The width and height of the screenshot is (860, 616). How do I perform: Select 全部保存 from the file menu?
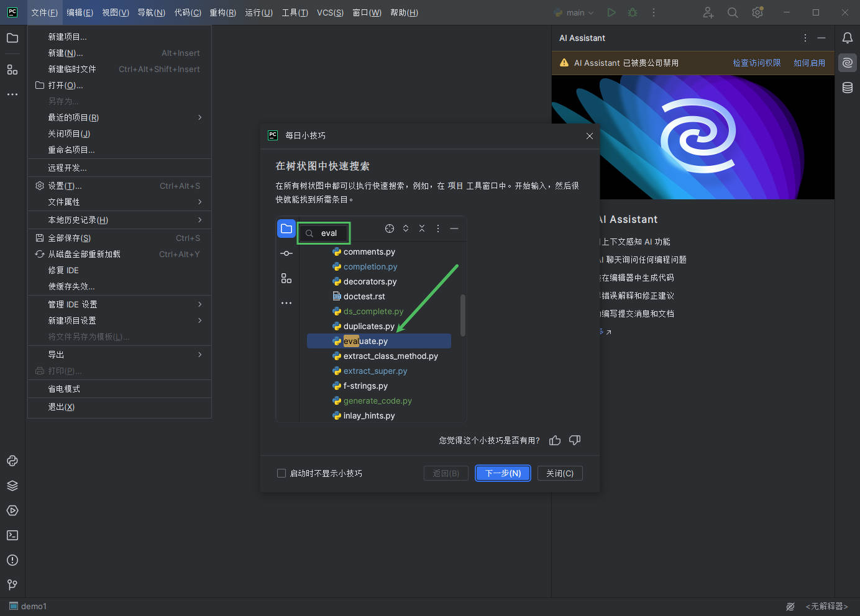pyautogui.click(x=70, y=238)
